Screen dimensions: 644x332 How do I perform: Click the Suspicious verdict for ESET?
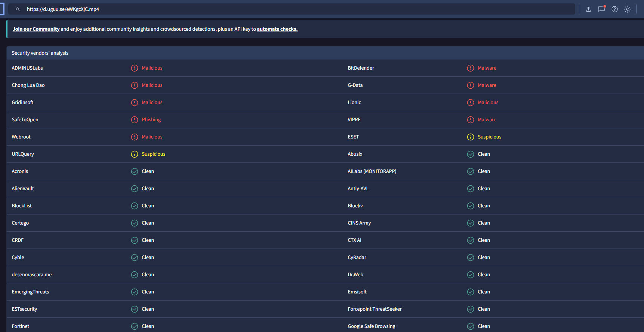[490, 137]
